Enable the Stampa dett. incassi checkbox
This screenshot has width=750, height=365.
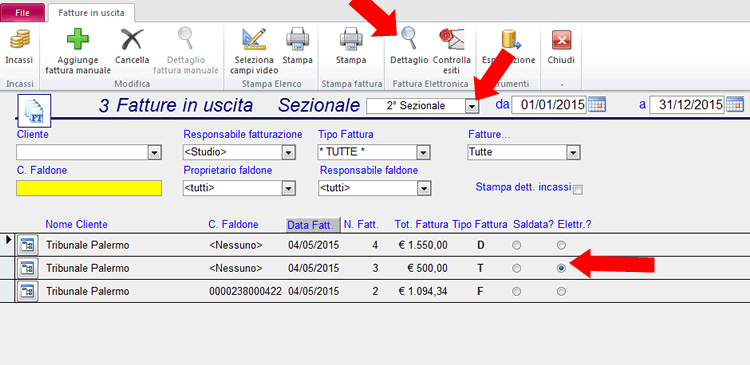pos(578,190)
